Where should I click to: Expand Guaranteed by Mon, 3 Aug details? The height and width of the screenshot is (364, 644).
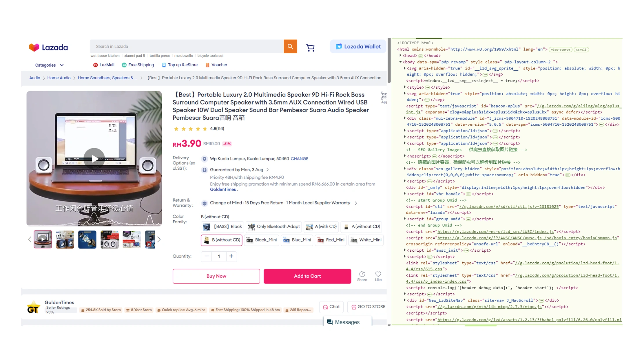pyautogui.click(x=267, y=170)
